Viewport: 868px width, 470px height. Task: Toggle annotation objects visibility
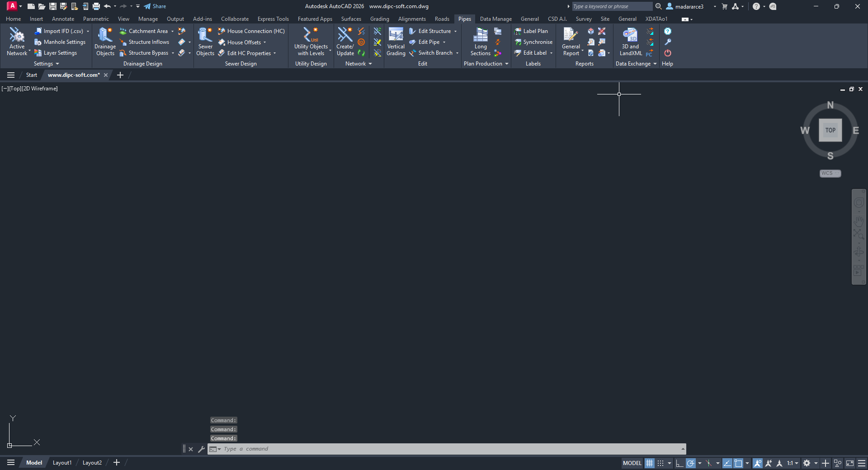[758, 463]
